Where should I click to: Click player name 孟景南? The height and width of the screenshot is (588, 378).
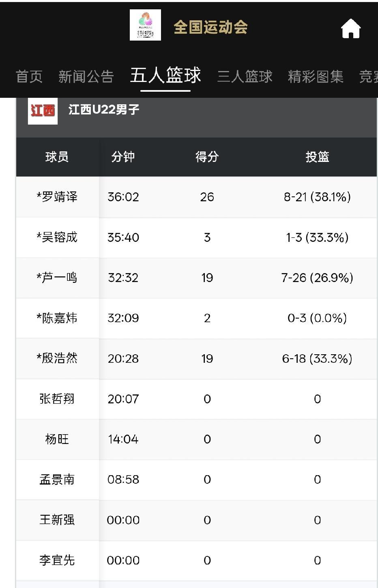coord(57,480)
